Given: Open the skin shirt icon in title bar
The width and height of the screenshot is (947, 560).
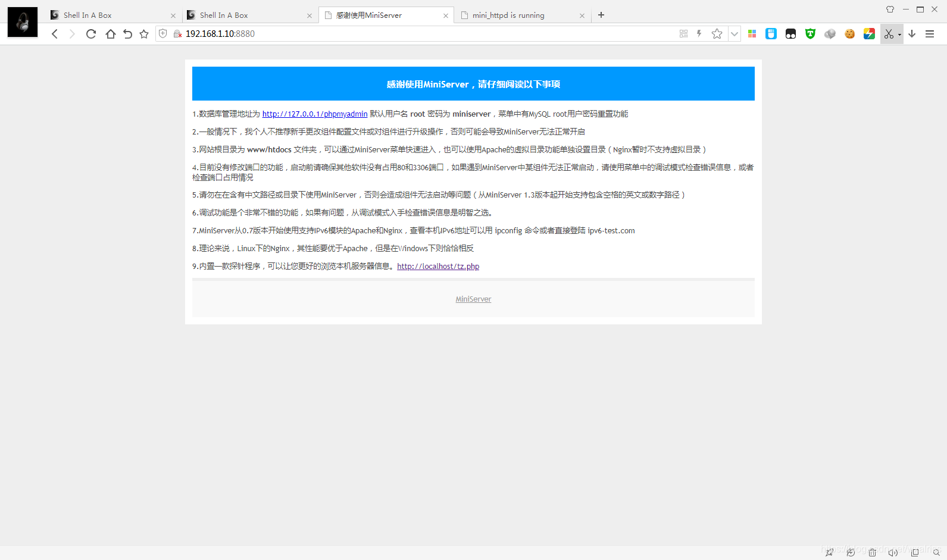Looking at the screenshot, I should coord(890,9).
